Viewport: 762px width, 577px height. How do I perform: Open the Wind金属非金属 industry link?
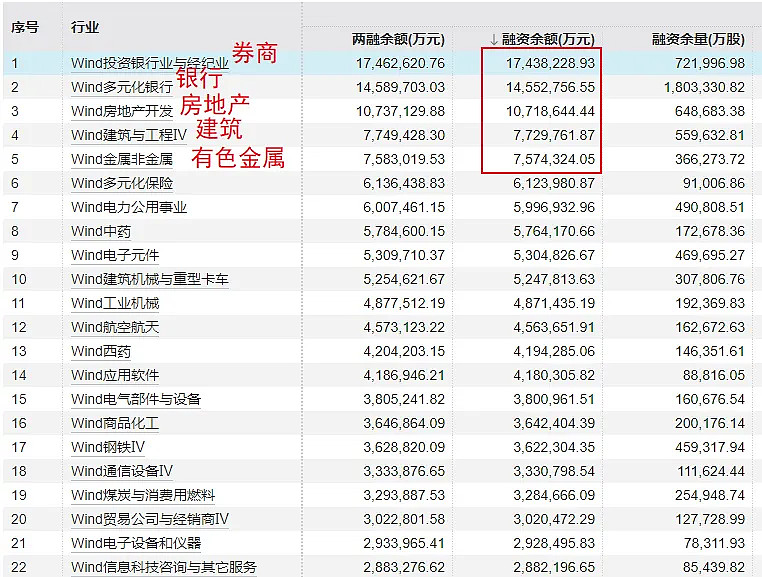pos(122,159)
